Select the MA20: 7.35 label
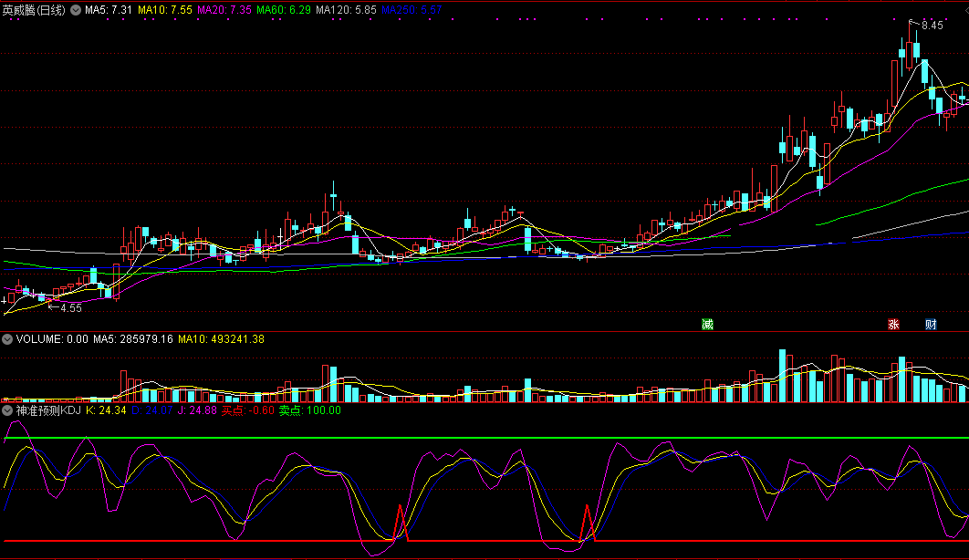The image size is (969, 560). (x=224, y=10)
